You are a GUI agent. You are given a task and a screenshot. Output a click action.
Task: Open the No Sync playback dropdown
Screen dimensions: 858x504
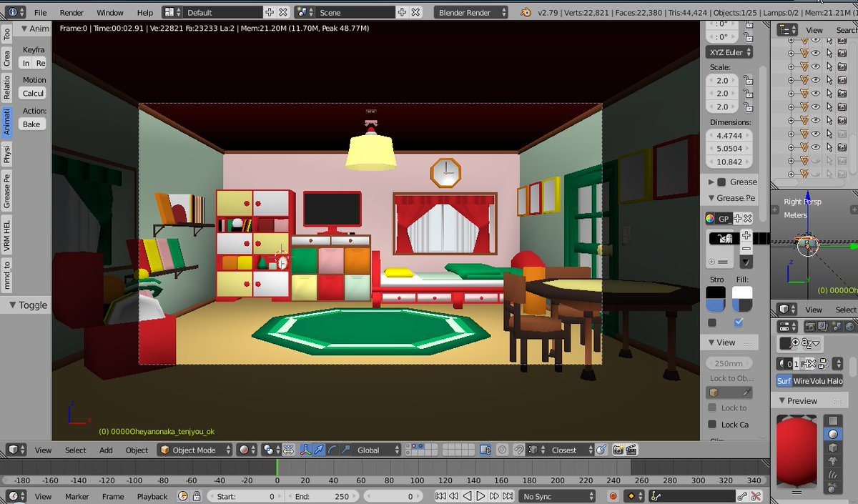pyautogui.click(x=558, y=496)
